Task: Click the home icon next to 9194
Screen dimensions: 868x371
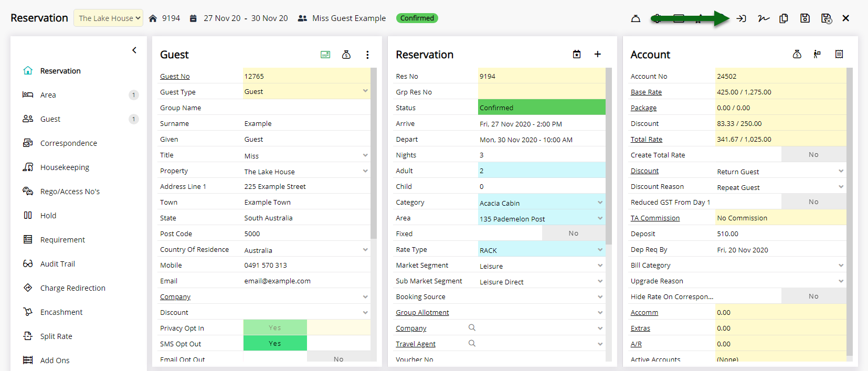Action: [153, 18]
